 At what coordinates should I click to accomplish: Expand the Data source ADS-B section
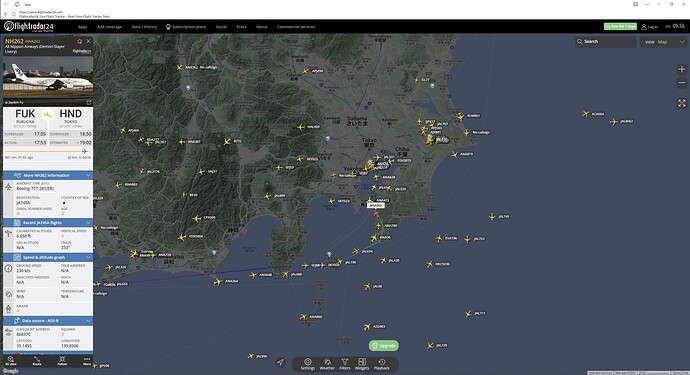pos(48,320)
